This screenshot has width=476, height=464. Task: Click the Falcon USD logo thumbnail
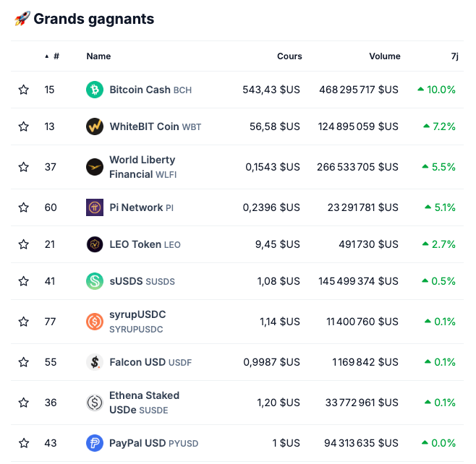pyautogui.click(x=95, y=362)
